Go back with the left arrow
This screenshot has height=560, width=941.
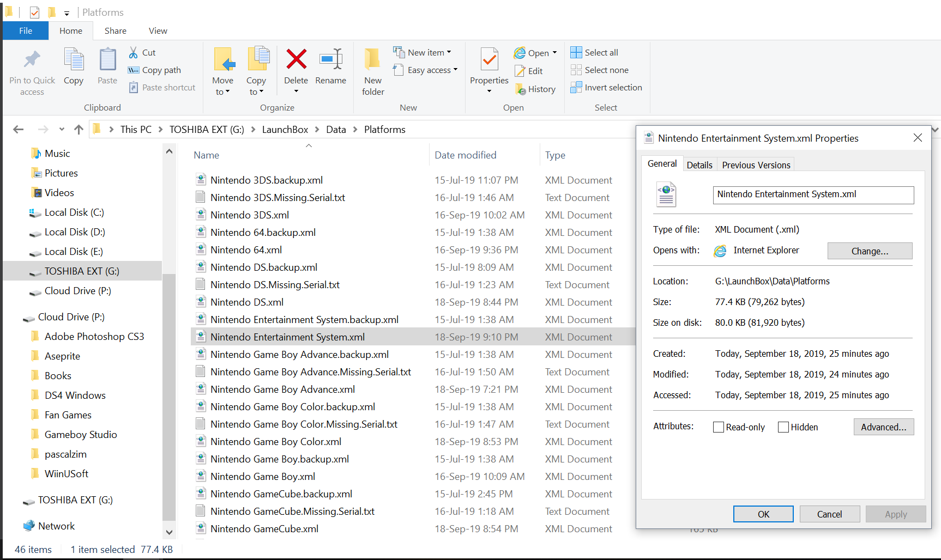coord(19,130)
